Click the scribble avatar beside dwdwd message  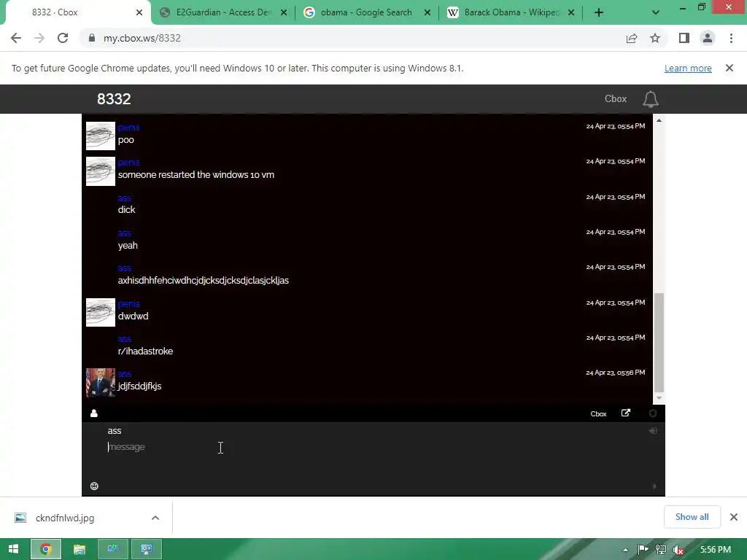[x=101, y=312]
